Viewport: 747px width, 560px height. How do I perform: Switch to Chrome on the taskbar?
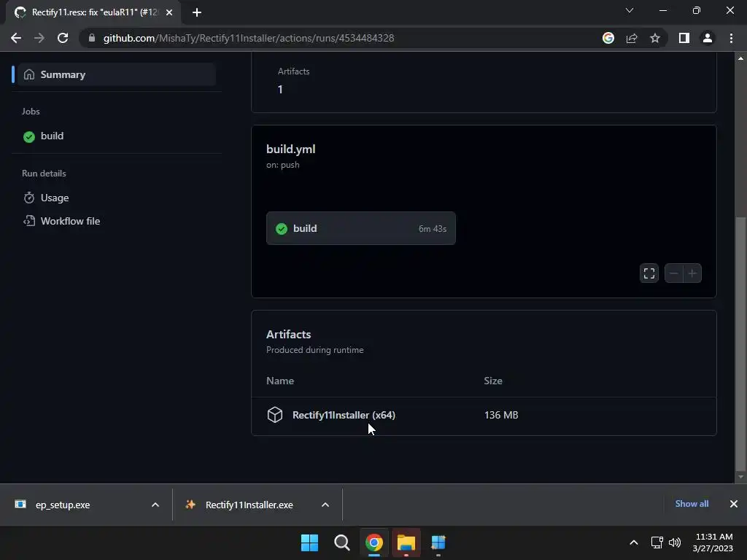(374, 542)
